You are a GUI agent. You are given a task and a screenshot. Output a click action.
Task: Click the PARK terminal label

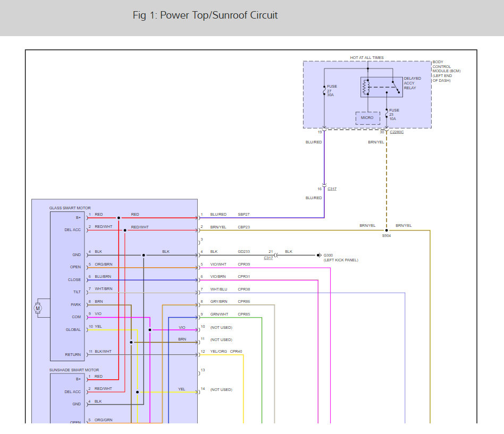[x=76, y=304]
